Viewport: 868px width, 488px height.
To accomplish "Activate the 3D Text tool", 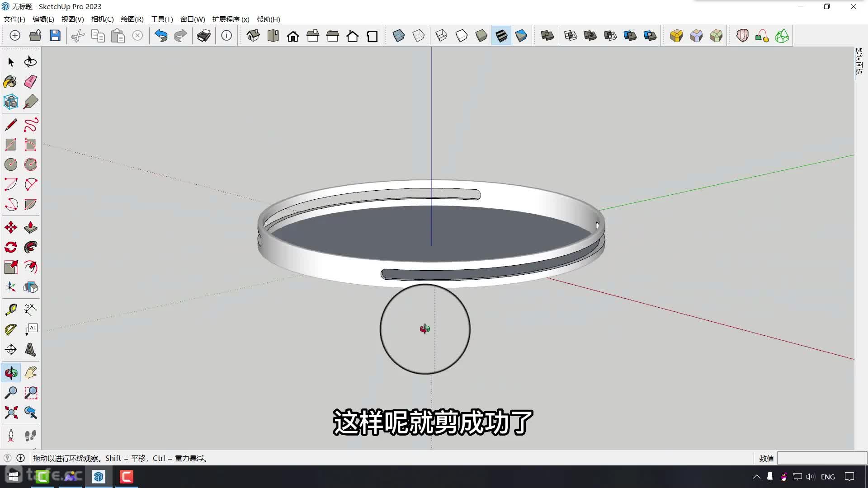I will [30, 349].
